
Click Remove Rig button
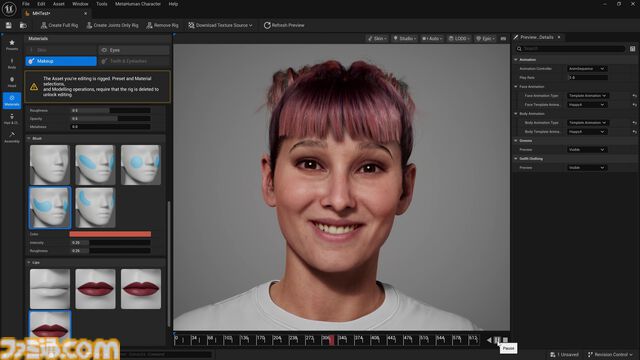pyautogui.click(x=162, y=25)
